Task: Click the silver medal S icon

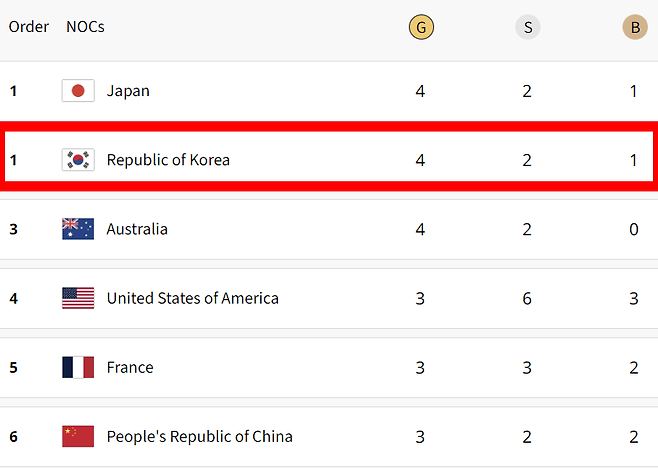Action: (527, 27)
